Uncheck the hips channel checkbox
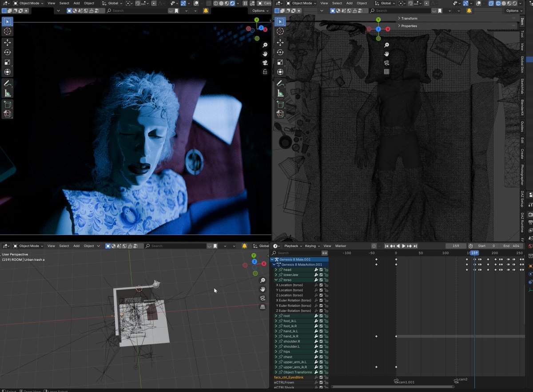 pos(321,352)
